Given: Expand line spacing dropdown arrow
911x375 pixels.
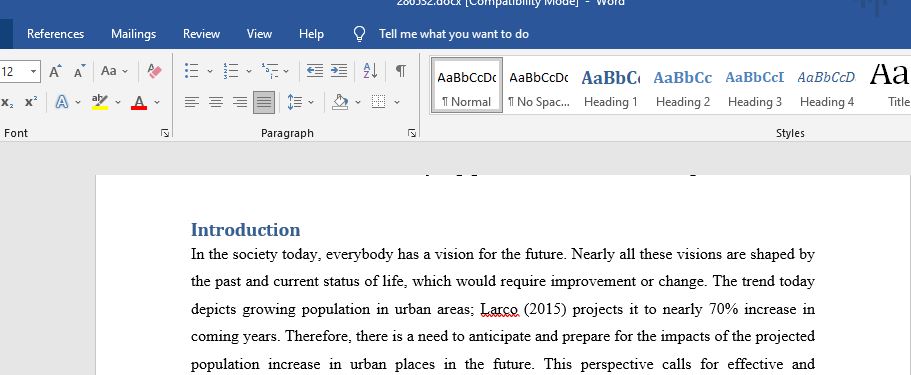Looking at the screenshot, I should (x=311, y=103).
